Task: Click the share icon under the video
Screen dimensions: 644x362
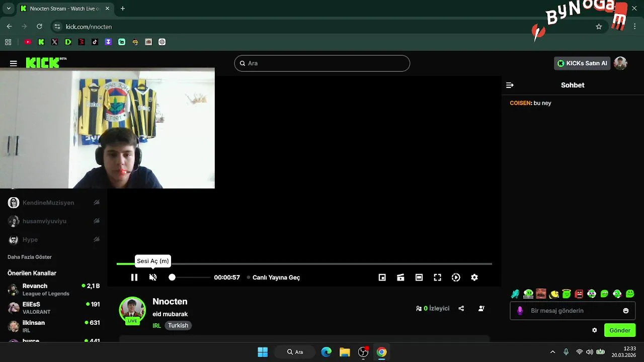Action: pyautogui.click(x=461, y=309)
